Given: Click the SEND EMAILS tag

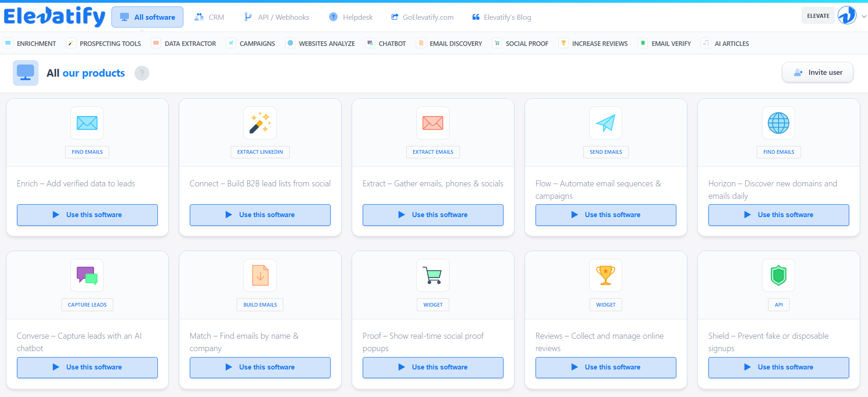Looking at the screenshot, I should click(606, 152).
